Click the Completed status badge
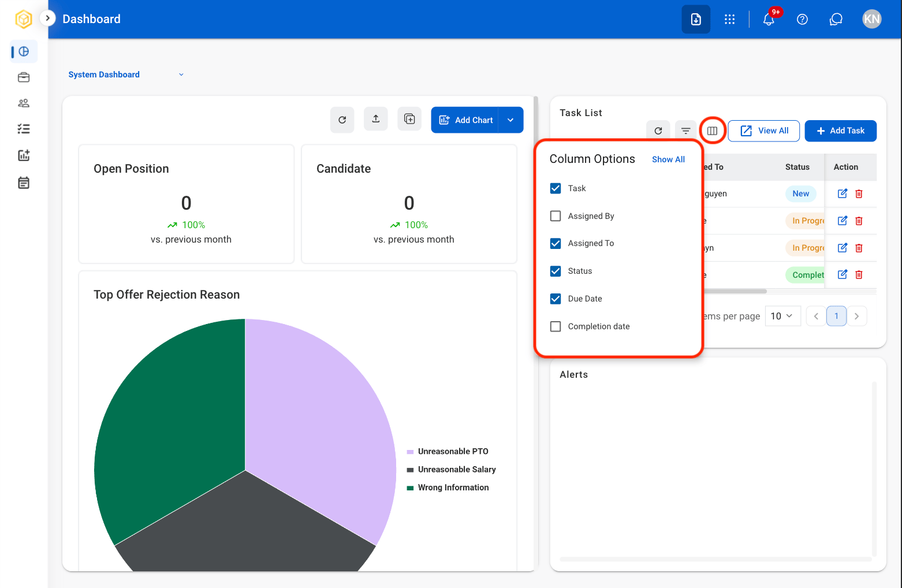 (806, 275)
